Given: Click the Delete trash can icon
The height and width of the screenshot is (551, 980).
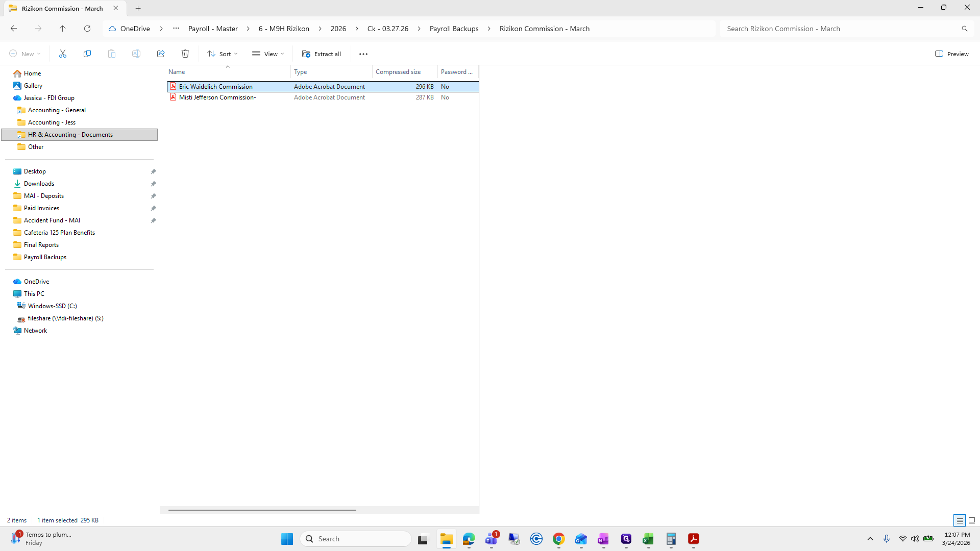Looking at the screenshot, I should coord(185,54).
